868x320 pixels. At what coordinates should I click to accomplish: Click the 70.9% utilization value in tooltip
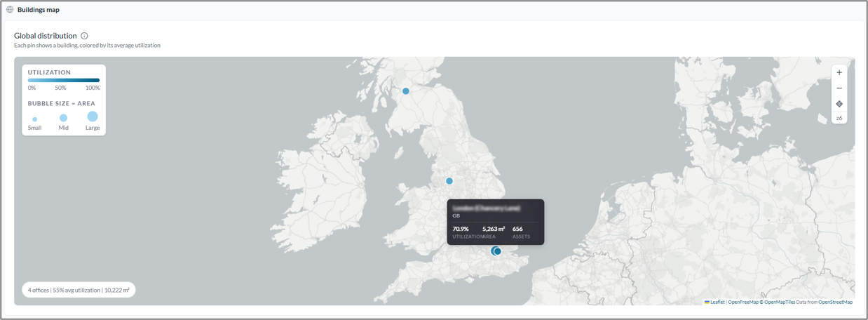point(461,229)
